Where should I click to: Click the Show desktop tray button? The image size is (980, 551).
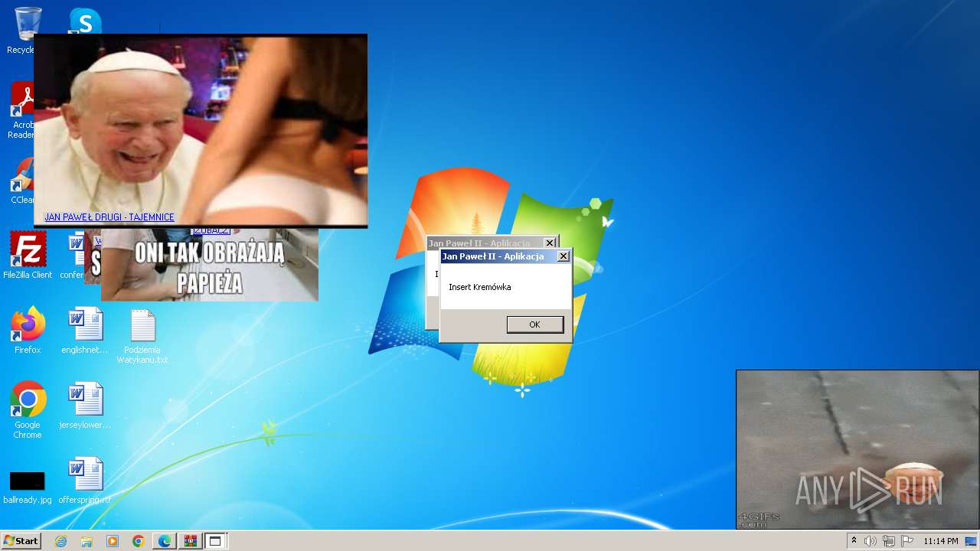972,541
